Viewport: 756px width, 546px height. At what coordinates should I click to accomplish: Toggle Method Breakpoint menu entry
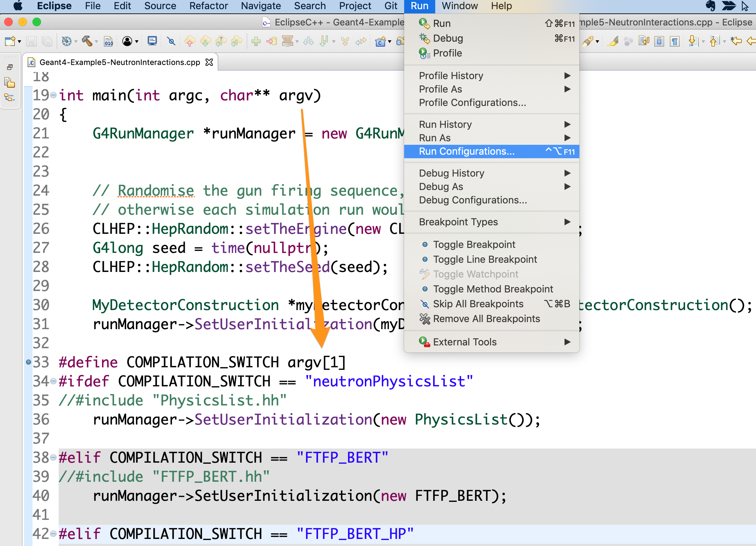(493, 289)
